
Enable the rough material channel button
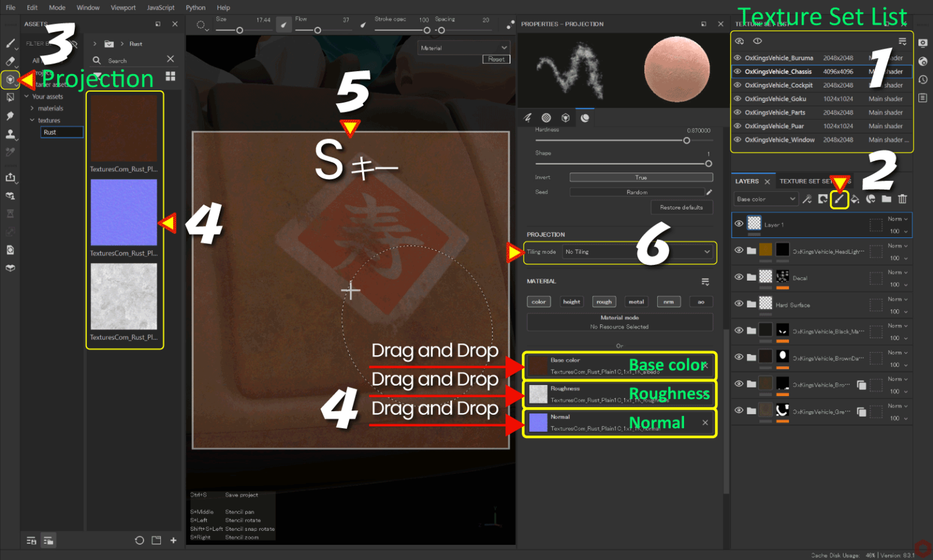point(604,301)
